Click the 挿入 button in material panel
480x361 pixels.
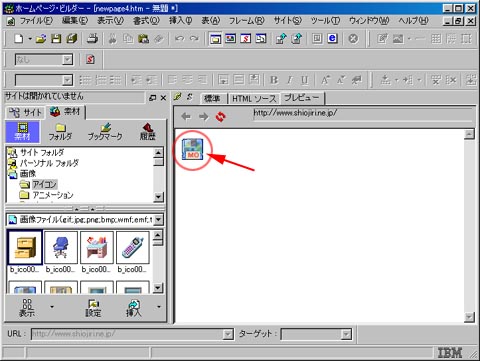(x=134, y=308)
